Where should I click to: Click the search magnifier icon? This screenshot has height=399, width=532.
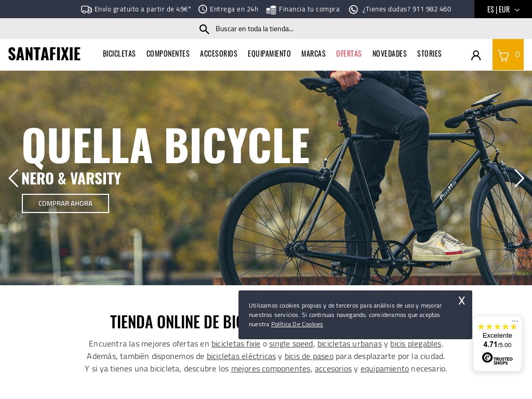204,29
